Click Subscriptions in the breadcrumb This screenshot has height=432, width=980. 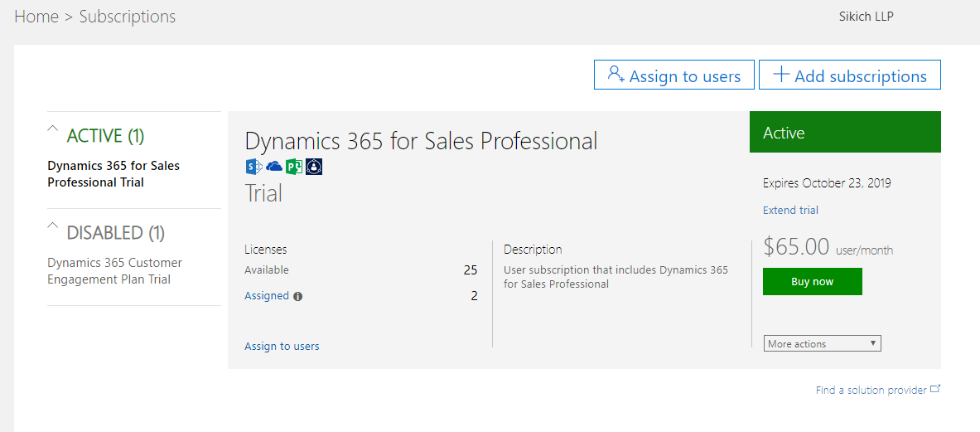tap(127, 17)
